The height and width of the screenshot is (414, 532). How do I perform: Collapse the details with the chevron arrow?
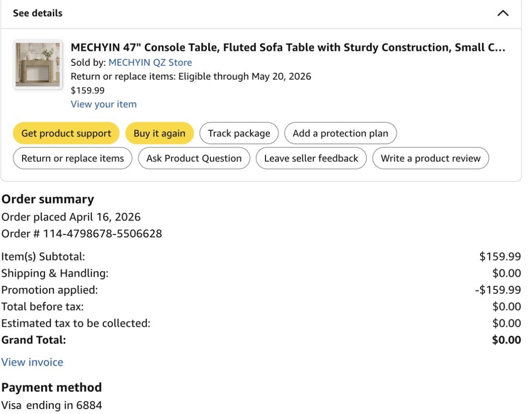coord(502,14)
